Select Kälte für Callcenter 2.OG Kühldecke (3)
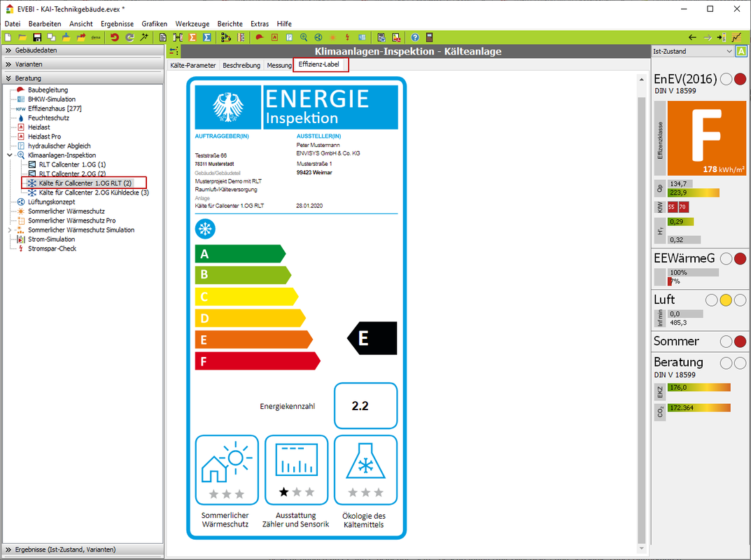 coord(94,192)
